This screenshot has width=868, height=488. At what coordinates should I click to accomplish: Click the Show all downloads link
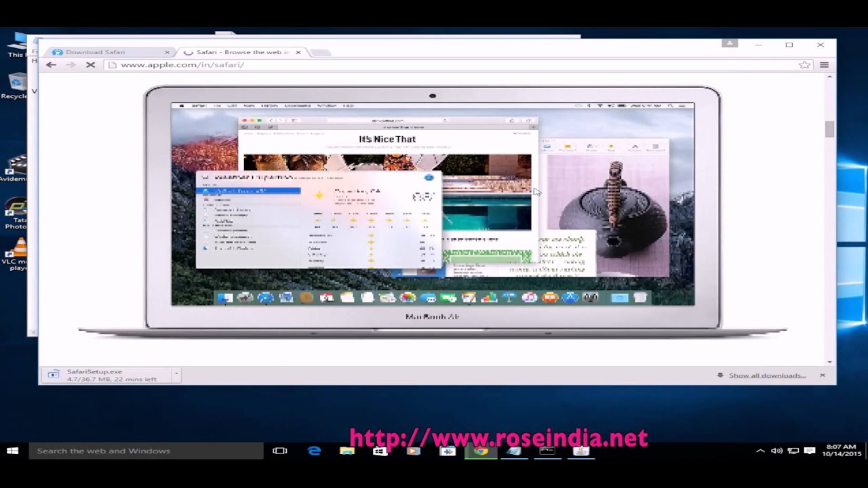pos(767,375)
